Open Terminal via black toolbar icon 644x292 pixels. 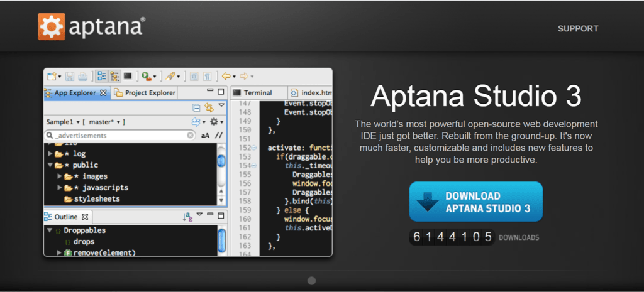(x=128, y=76)
